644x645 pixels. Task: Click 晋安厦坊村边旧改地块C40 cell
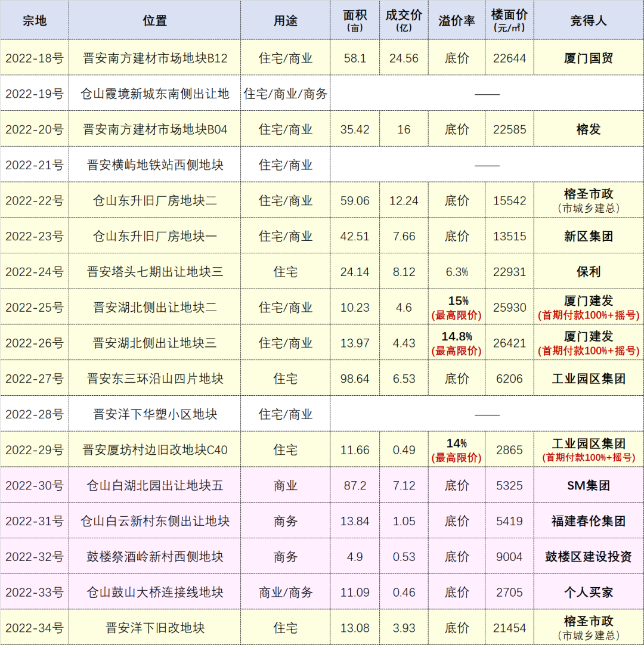(154, 449)
